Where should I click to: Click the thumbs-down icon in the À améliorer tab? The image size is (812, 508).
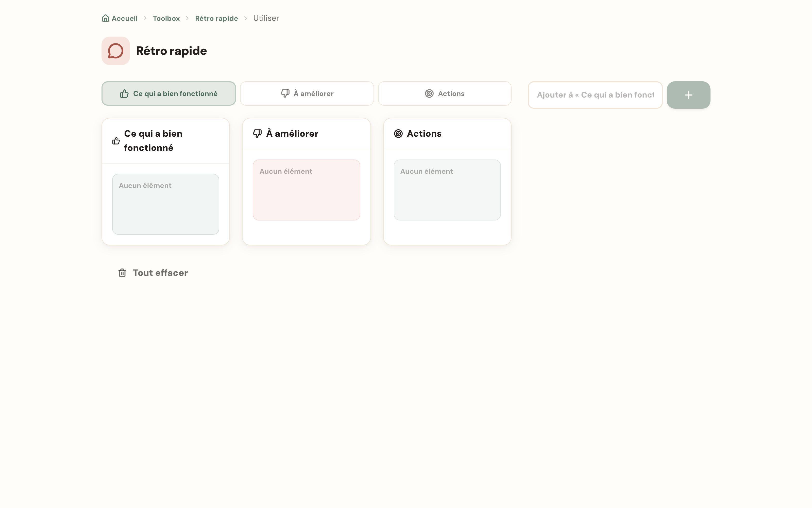coord(285,93)
